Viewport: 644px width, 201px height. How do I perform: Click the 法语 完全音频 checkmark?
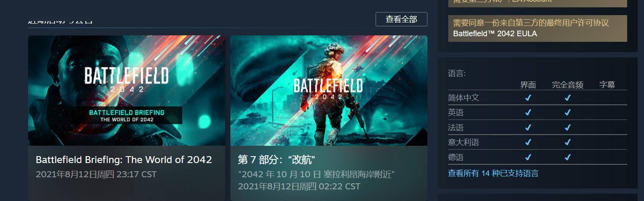567,127
